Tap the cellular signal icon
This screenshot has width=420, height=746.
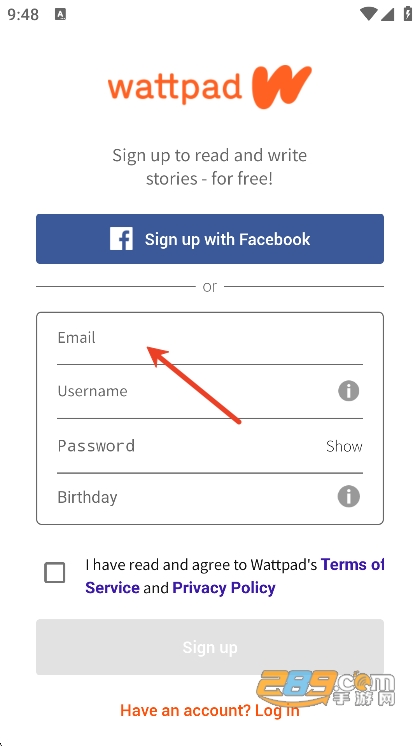coord(387,14)
